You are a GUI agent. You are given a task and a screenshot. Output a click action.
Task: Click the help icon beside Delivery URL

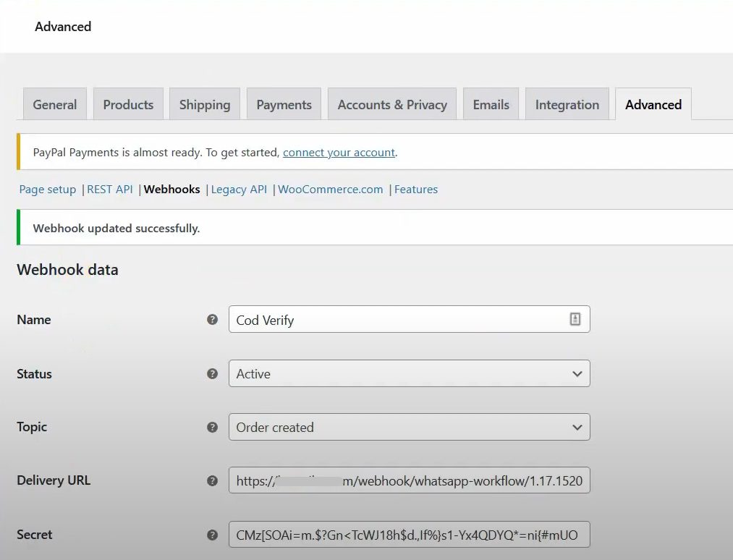tap(212, 480)
